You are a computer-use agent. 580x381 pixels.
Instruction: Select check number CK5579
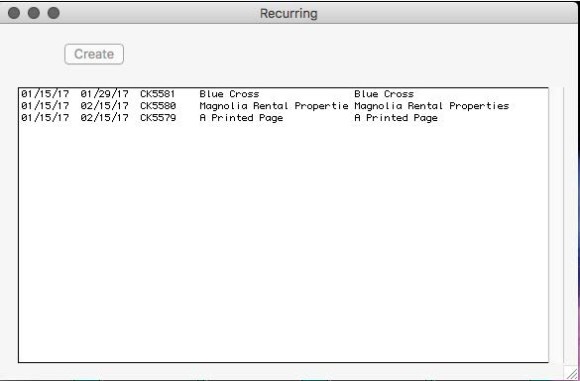pos(158,118)
